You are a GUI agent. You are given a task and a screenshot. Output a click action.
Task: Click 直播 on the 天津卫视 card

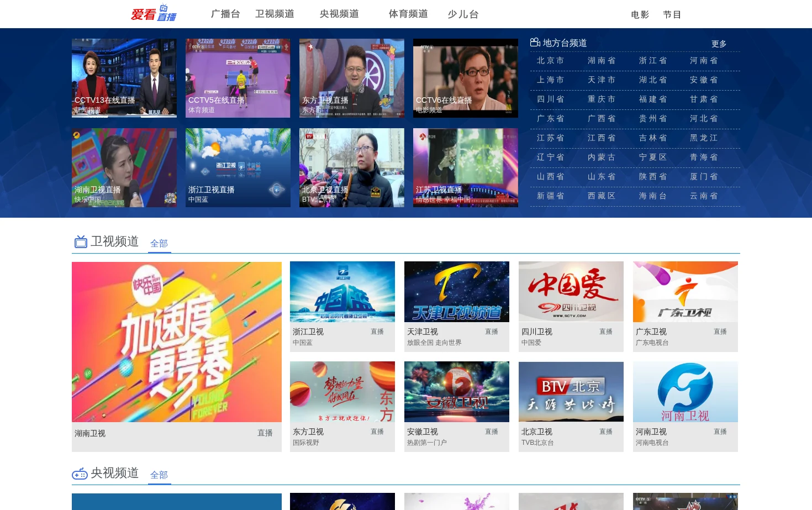click(x=492, y=332)
